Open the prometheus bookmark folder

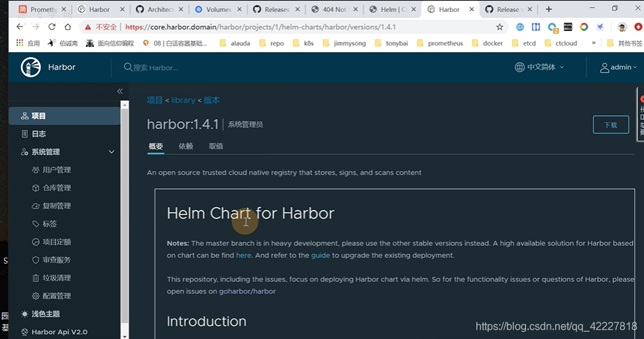440,43
